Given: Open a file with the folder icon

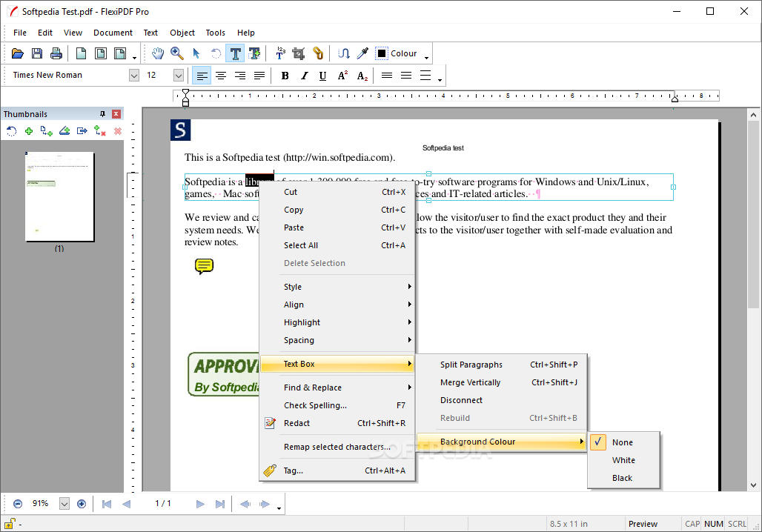Looking at the screenshot, I should [x=18, y=53].
